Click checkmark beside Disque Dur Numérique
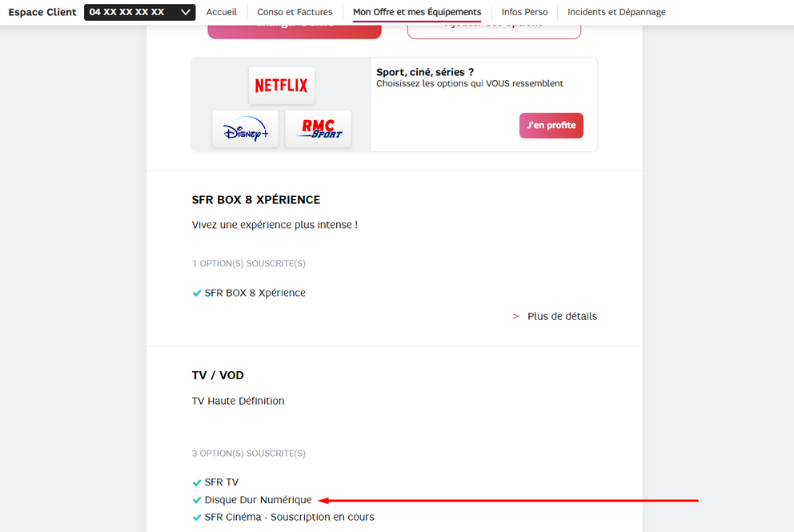 (x=197, y=500)
